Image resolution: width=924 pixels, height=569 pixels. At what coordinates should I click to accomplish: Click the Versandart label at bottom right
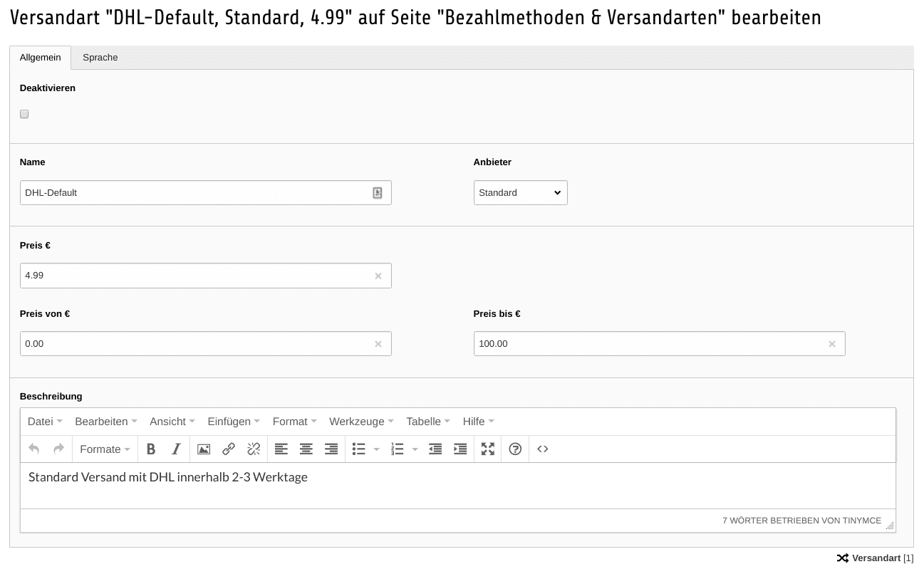(876, 558)
